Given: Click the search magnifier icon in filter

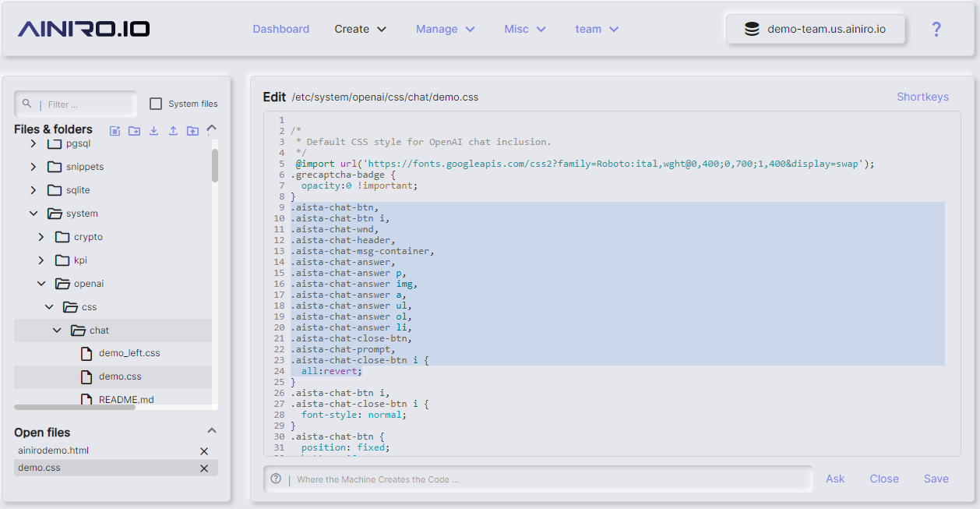Looking at the screenshot, I should tap(27, 103).
